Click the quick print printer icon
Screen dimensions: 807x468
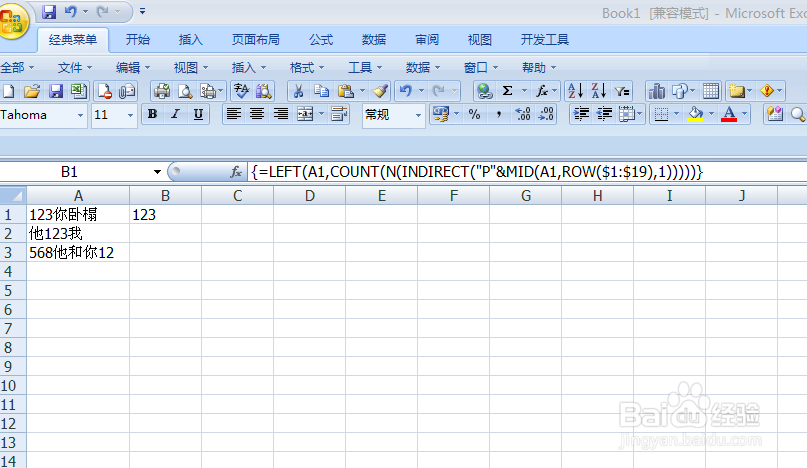click(162, 92)
